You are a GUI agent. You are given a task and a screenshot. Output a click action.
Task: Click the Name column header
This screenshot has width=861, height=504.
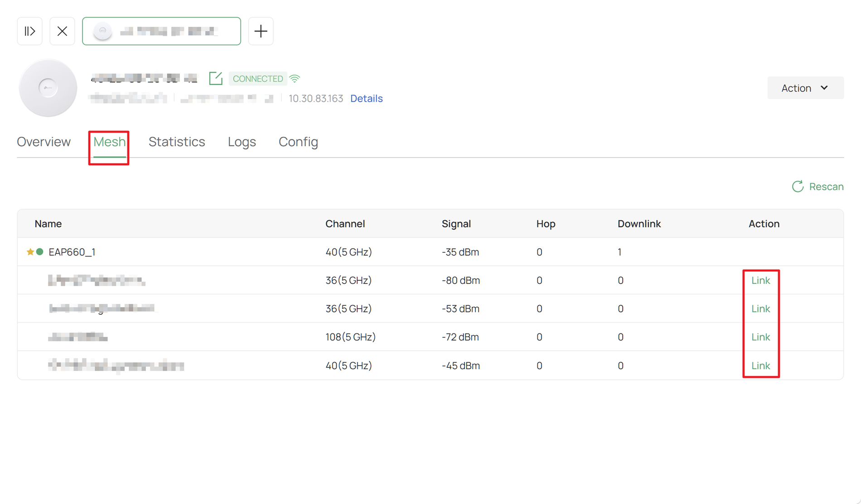(48, 224)
